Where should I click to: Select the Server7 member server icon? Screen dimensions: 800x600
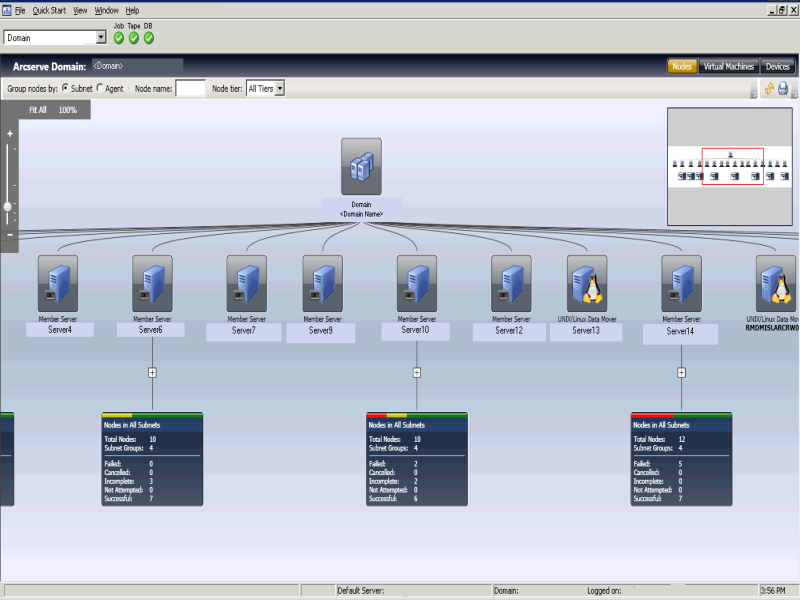pos(246,283)
